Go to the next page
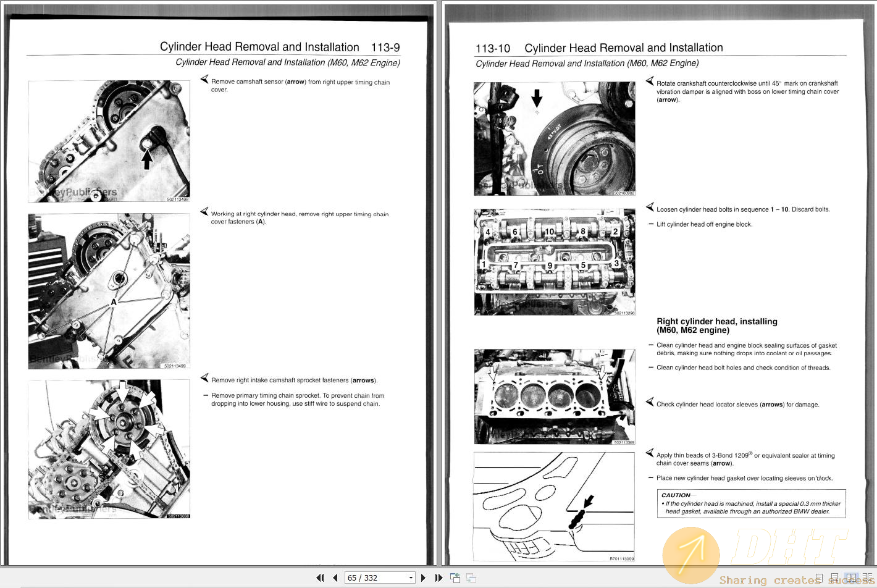The width and height of the screenshot is (877, 588). coord(423,578)
